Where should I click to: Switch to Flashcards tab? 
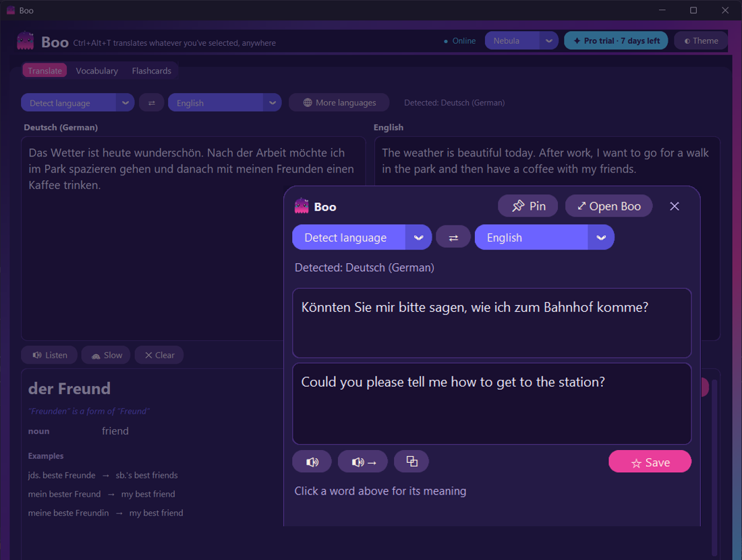point(151,71)
